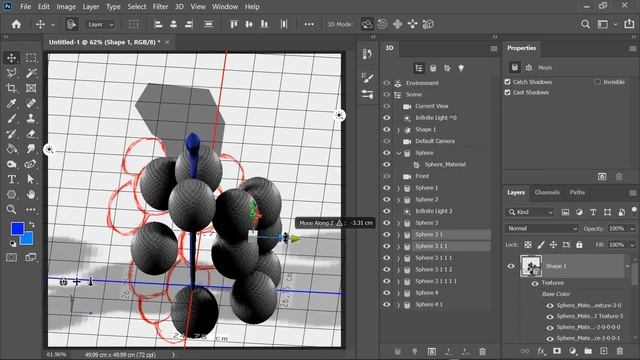Screen dimensions: 640x360
Task: Click the Shape 1 layer thumbnail
Action: [531, 266]
